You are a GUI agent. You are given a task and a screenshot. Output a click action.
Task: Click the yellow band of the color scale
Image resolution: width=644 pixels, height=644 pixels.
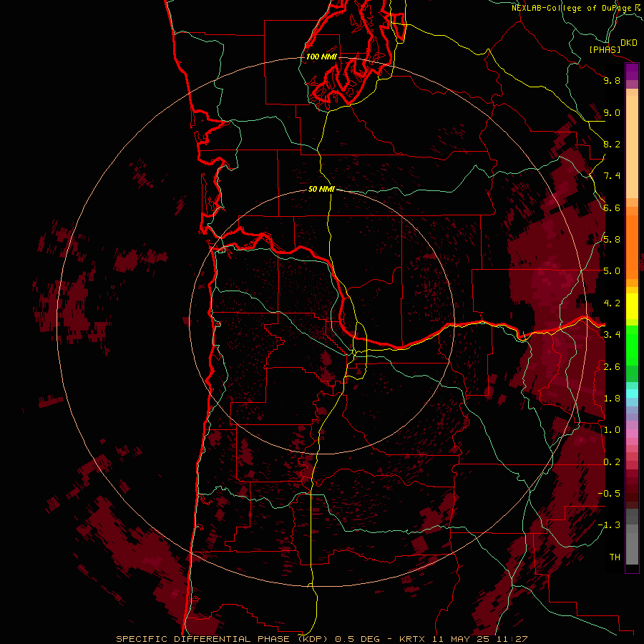tap(632, 306)
